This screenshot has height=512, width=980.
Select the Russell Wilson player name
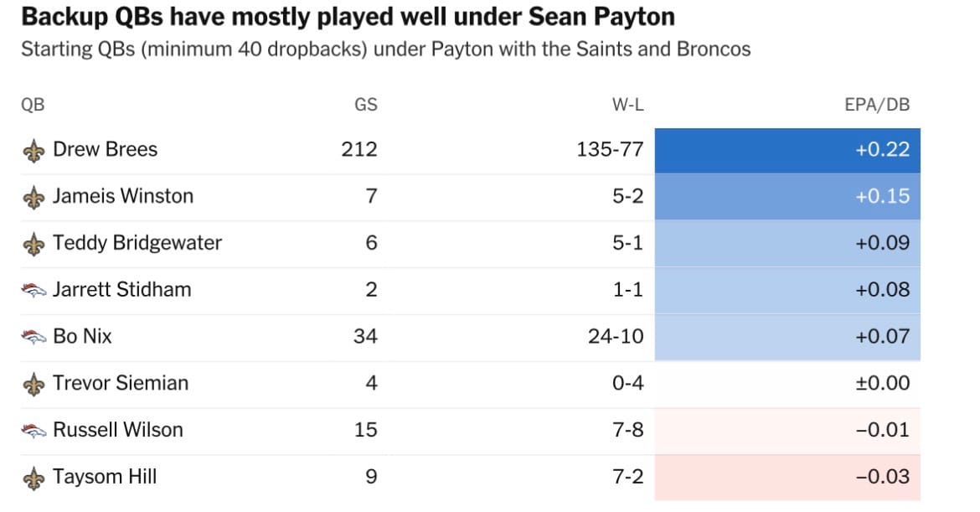click(117, 431)
